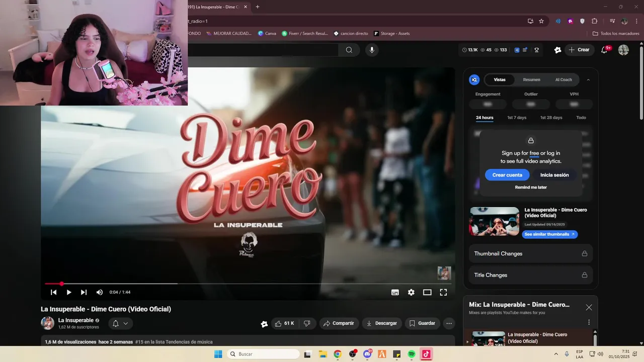Dislike the video

(x=307, y=323)
